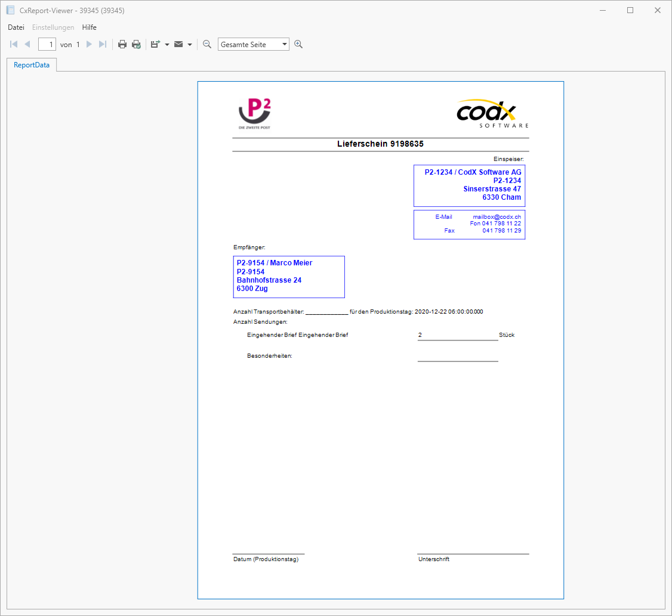Open the Print dialog
The height and width of the screenshot is (616, 672).
[122, 44]
